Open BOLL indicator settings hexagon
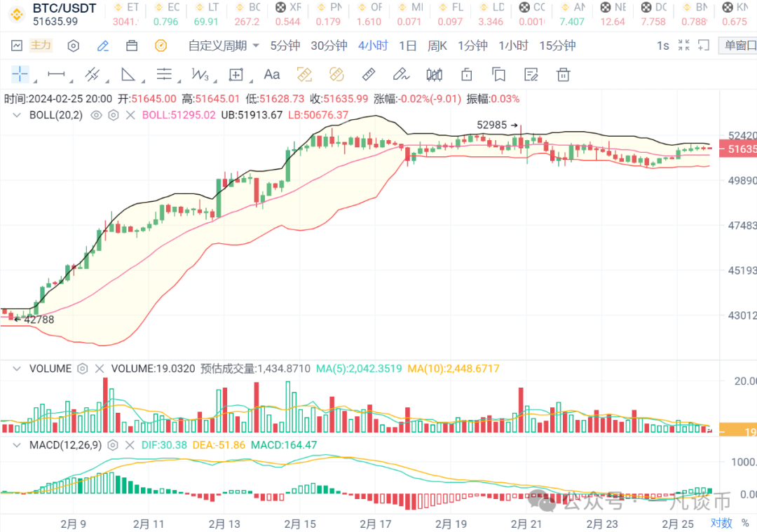Image resolution: width=757 pixels, height=532 pixels. point(114,116)
